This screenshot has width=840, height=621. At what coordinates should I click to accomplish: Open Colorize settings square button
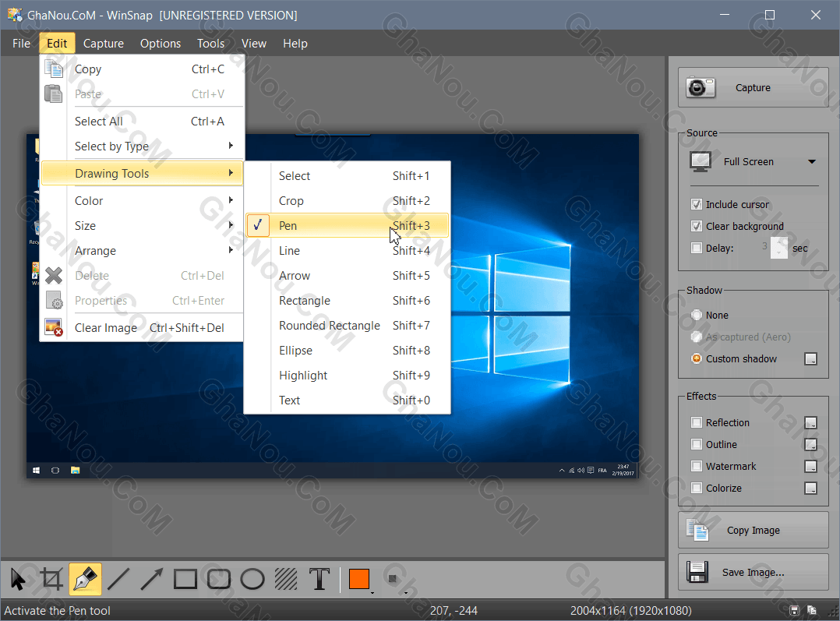click(811, 488)
